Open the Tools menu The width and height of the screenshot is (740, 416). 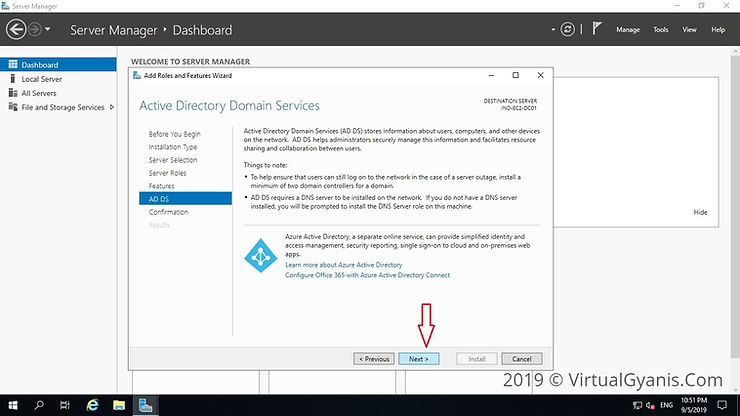[x=661, y=29]
